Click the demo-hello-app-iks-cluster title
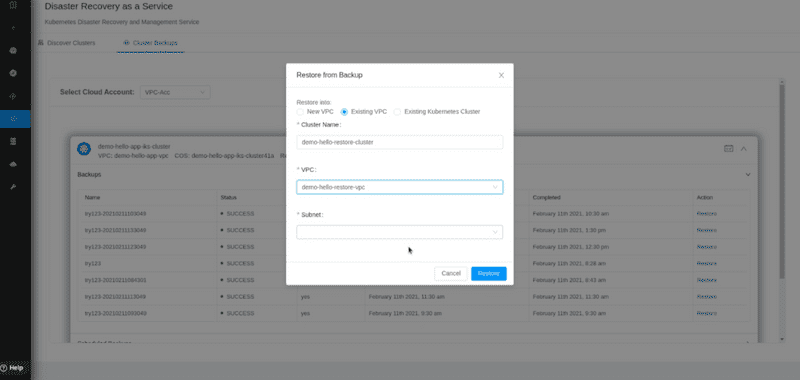 tap(134, 146)
